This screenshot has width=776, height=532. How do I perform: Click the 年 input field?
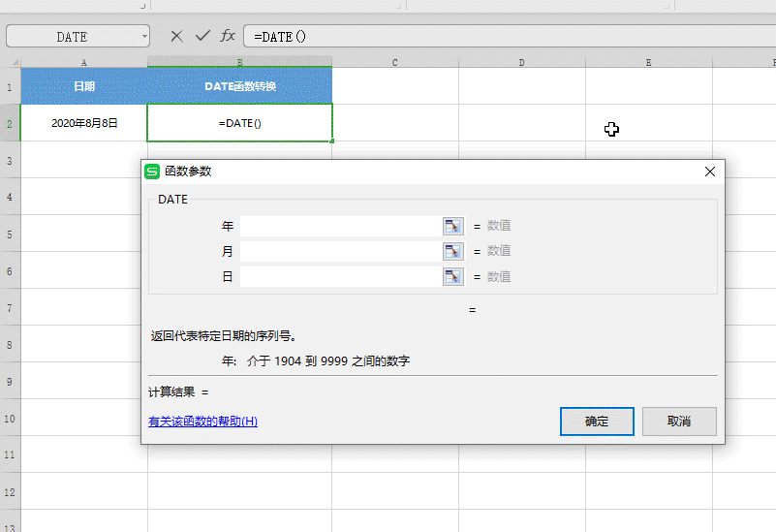click(341, 226)
